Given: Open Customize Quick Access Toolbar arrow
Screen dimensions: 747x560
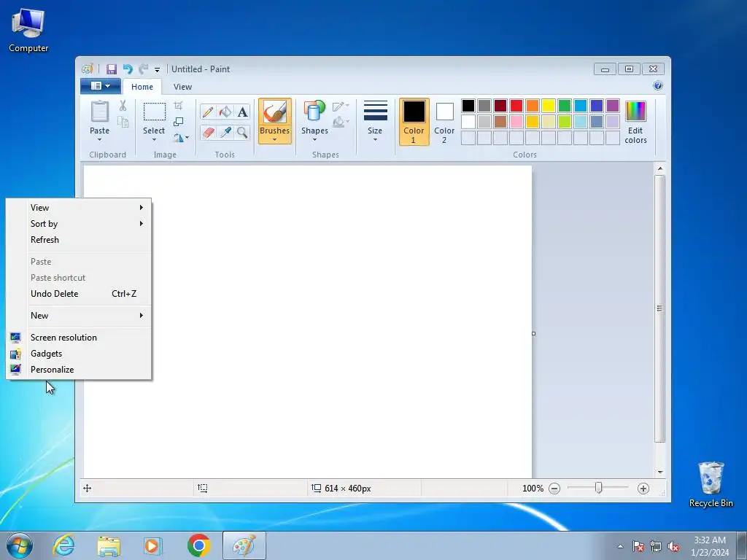Looking at the screenshot, I should click(157, 69).
